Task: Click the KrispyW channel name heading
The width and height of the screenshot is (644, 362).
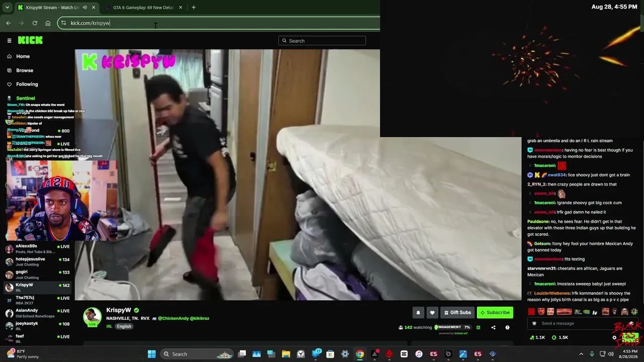Action: pos(119,310)
